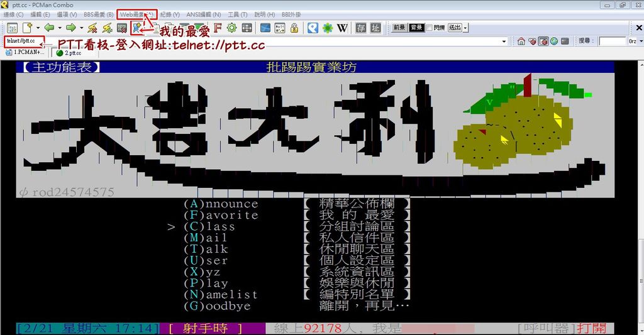
Task: Click the disconnect lightning icon
Action: pos(93,28)
